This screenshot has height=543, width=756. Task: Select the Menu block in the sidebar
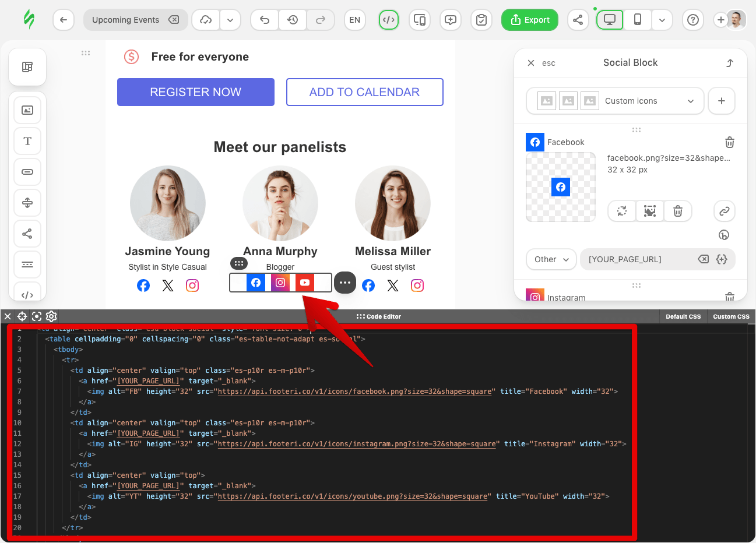coord(27,265)
